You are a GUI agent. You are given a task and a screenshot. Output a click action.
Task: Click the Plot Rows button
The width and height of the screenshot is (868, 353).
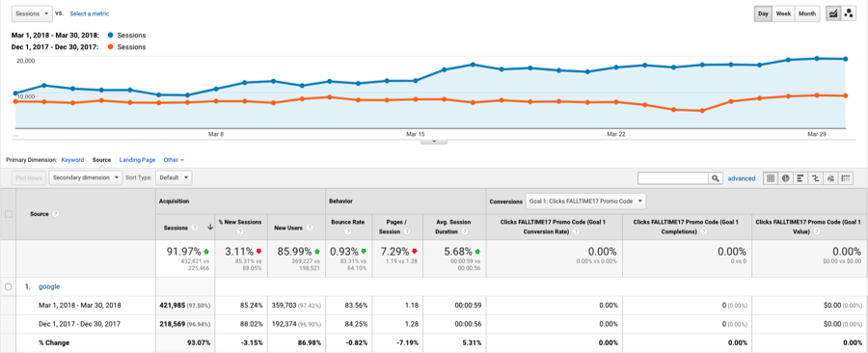(29, 178)
